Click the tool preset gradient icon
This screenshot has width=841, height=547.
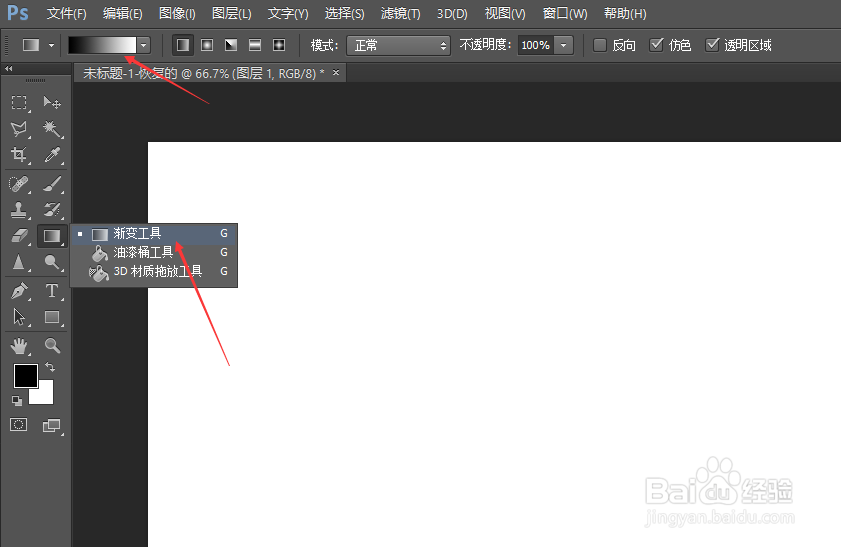click(31, 45)
